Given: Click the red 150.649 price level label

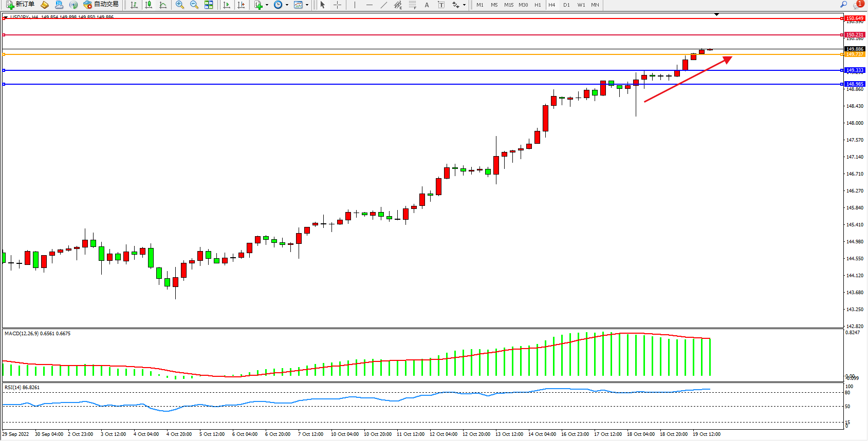Looking at the screenshot, I should [x=855, y=18].
